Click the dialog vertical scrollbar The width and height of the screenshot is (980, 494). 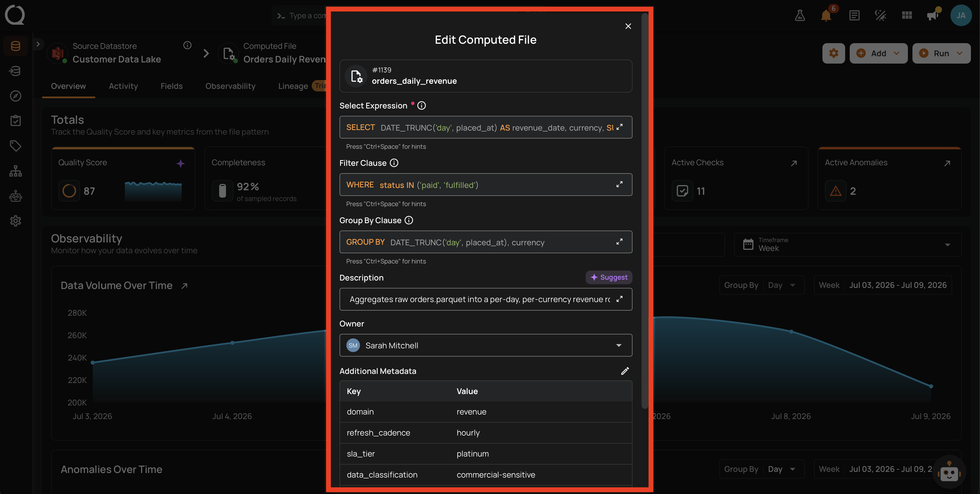(644, 211)
